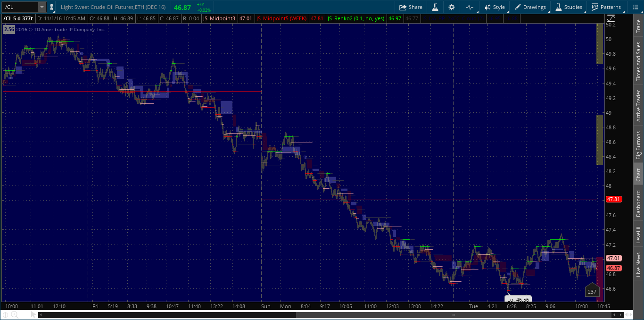This screenshot has width=644, height=320.
Task: Open the flask Edit Studies icon
Action: [436, 7]
